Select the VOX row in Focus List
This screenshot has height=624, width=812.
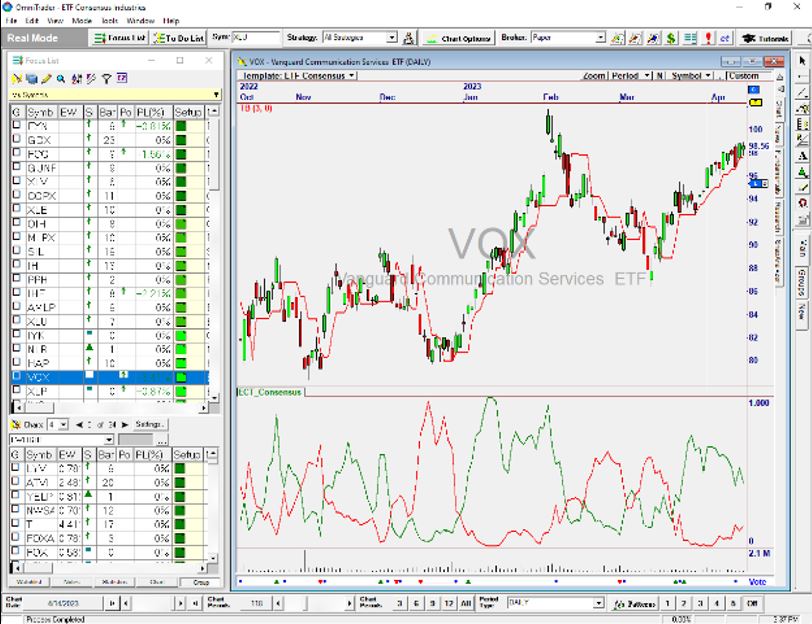point(109,377)
